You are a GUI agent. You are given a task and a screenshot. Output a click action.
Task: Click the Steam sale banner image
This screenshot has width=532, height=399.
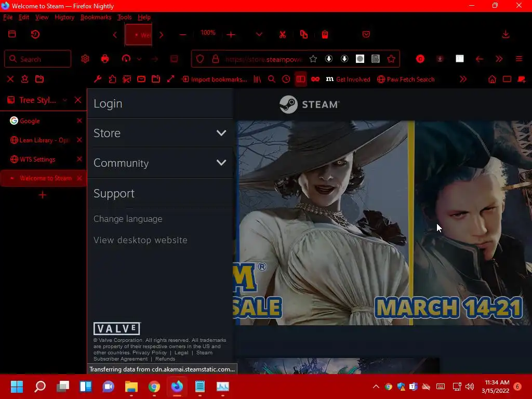click(383, 223)
